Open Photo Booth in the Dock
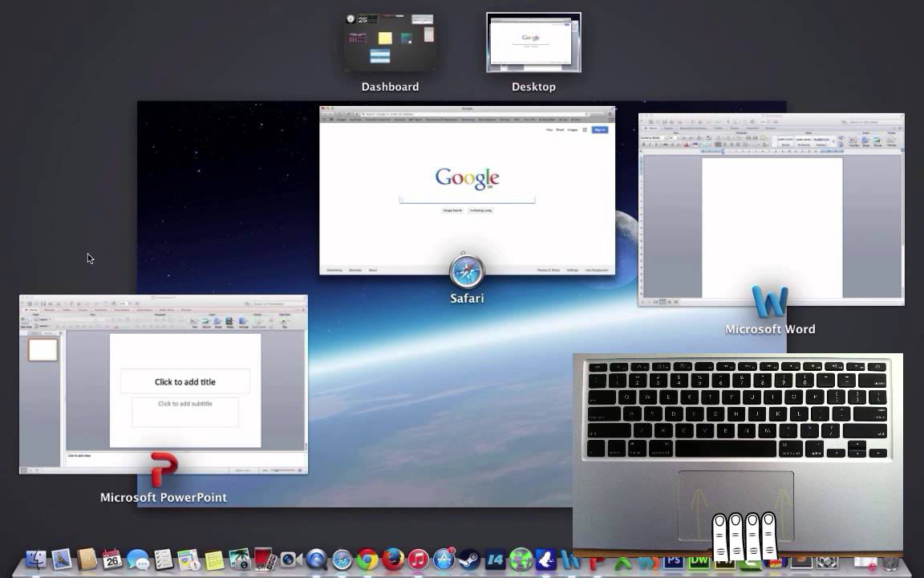The width and height of the screenshot is (924, 578). (265, 559)
